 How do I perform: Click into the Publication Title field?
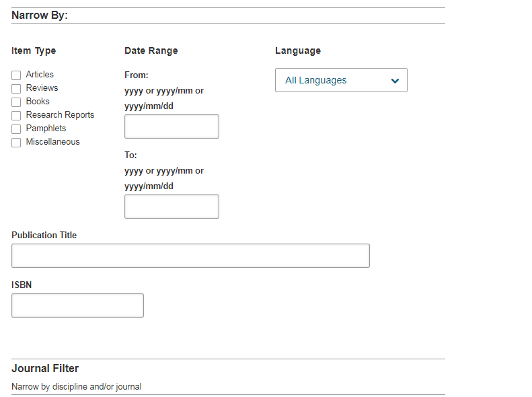(x=191, y=256)
